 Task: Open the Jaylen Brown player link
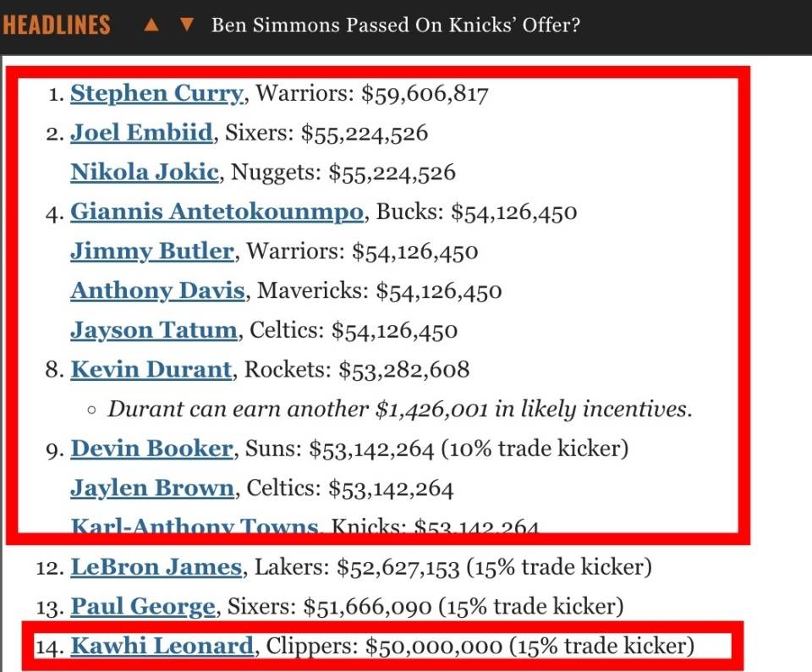152,488
